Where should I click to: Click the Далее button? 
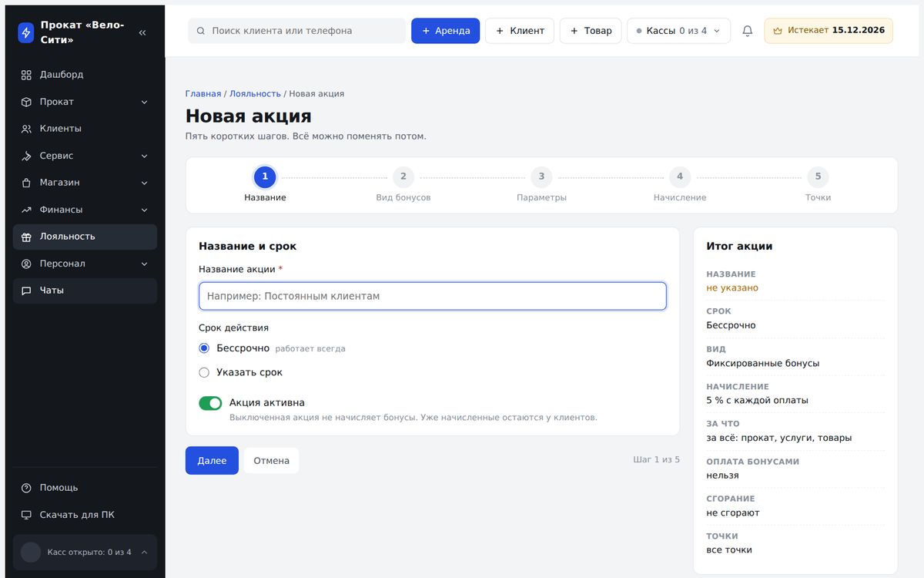pos(212,461)
